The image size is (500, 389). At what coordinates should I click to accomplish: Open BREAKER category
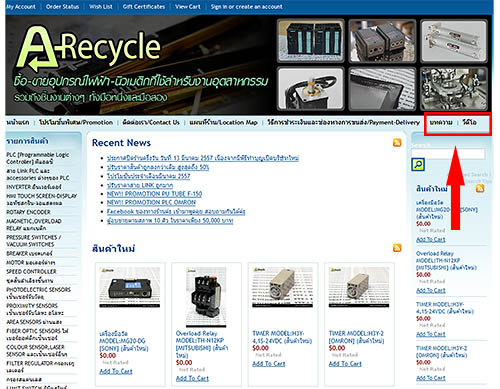(29, 254)
